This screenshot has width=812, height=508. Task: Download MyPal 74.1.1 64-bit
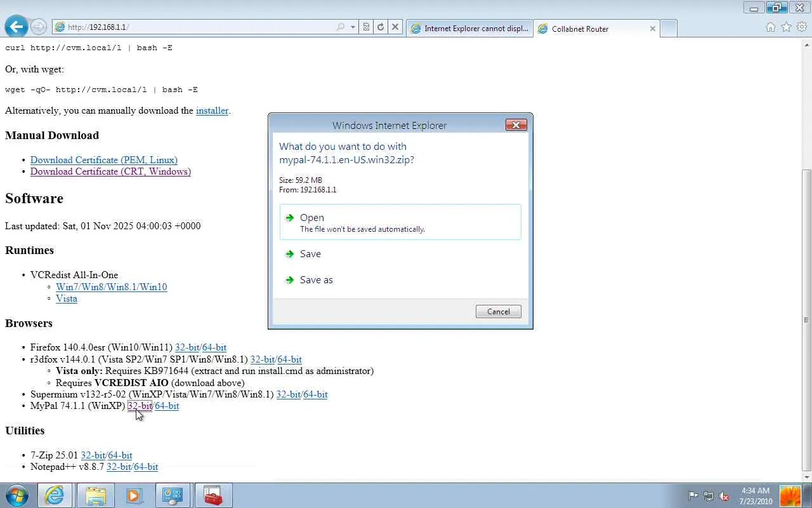167,406
